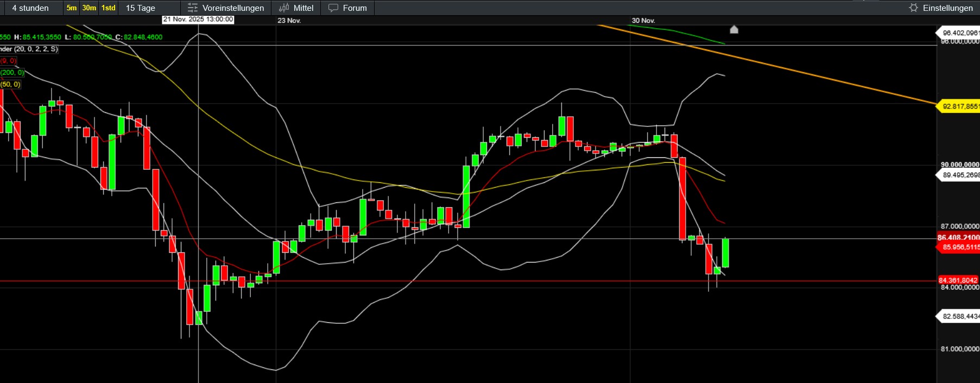Open the Mittel menu item
980x383 pixels.
coord(303,8)
